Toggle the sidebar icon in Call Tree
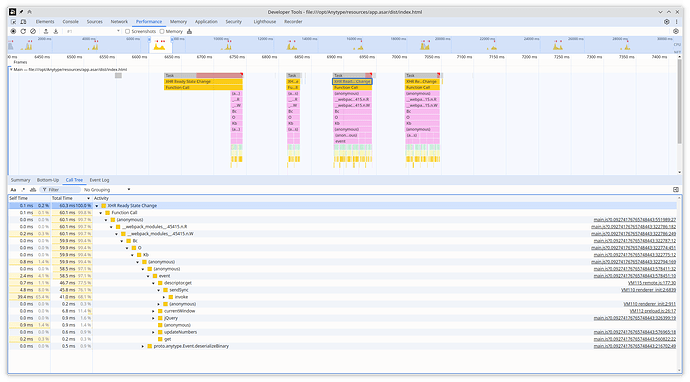This screenshot has width=690, height=382. tap(676, 190)
